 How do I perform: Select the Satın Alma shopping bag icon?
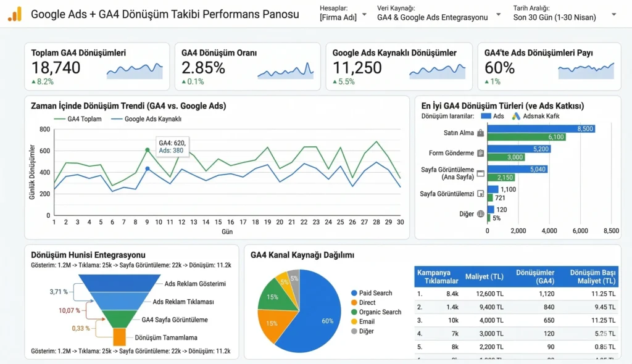pyautogui.click(x=480, y=131)
